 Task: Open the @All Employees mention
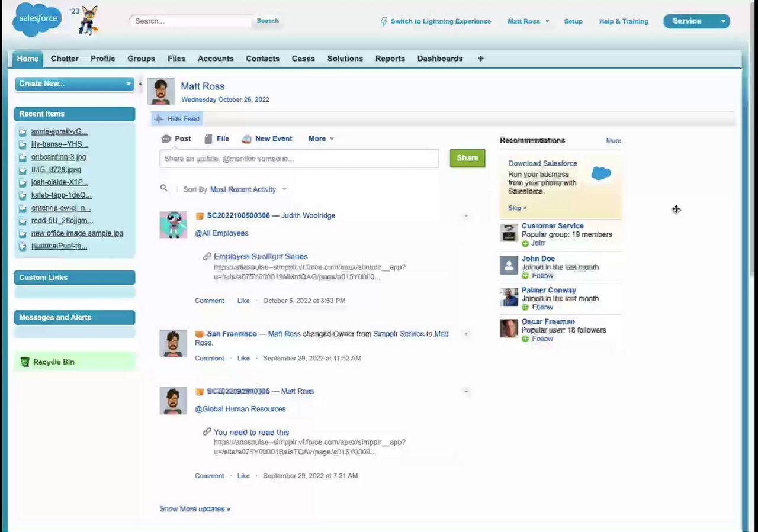(x=221, y=233)
